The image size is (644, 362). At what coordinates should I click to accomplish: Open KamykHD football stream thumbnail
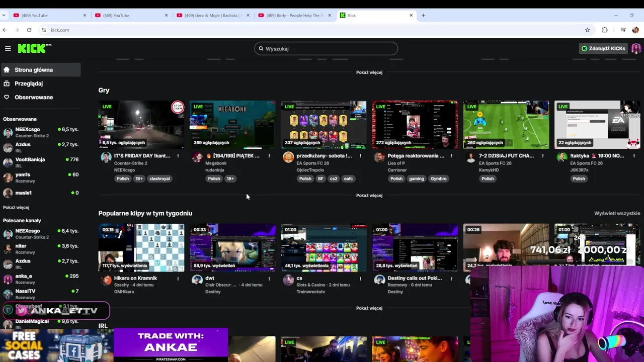(x=506, y=125)
